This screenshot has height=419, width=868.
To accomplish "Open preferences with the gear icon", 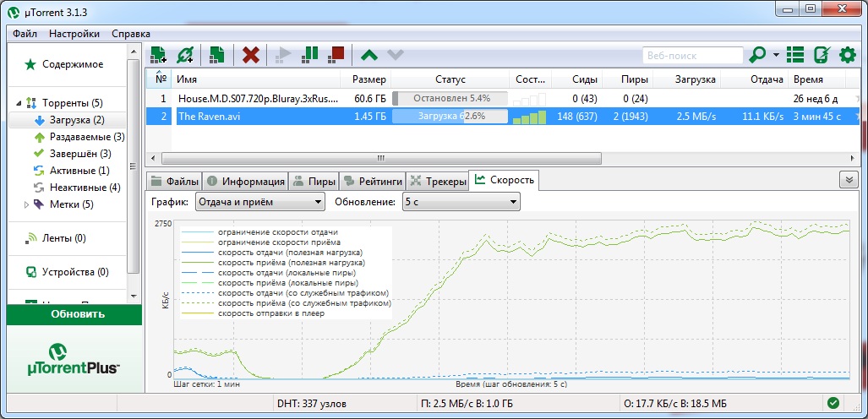I will (x=847, y=56).
